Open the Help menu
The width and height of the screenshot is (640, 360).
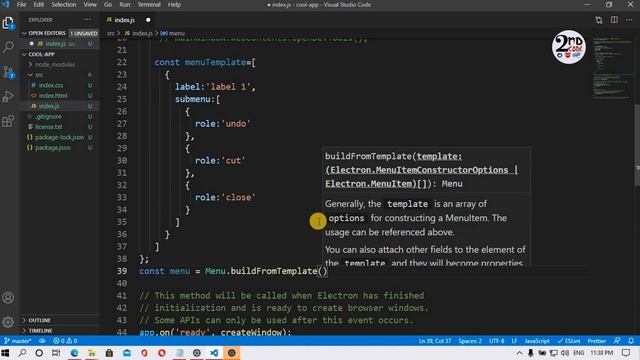174,5
